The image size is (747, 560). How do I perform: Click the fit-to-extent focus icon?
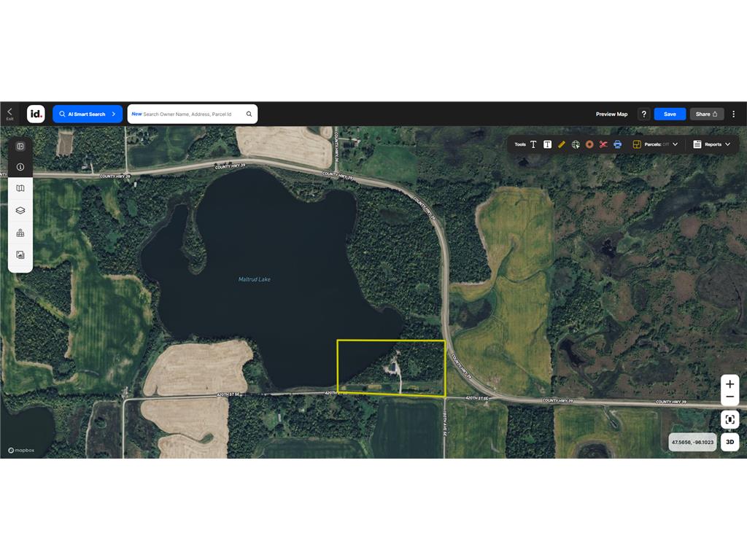pos(729,419)
